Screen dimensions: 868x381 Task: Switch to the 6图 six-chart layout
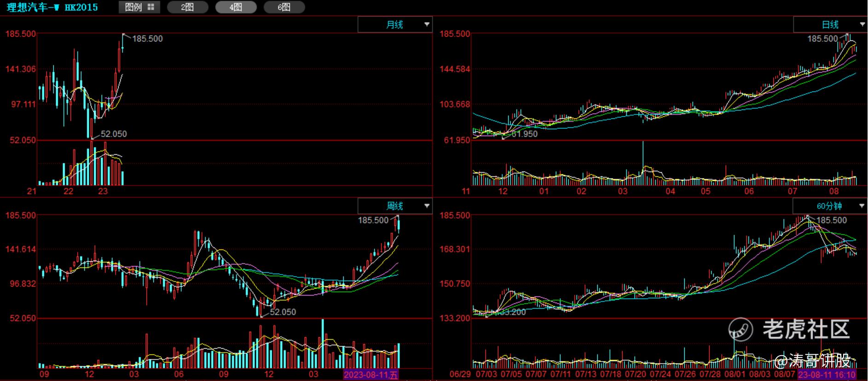(x=284, y=7)
